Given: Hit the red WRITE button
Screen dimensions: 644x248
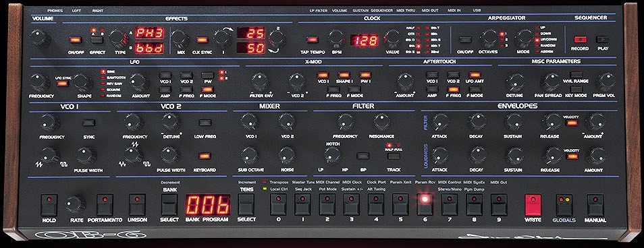Looking at the screenshot, I should pyautogui.click(x=533, y=205).
